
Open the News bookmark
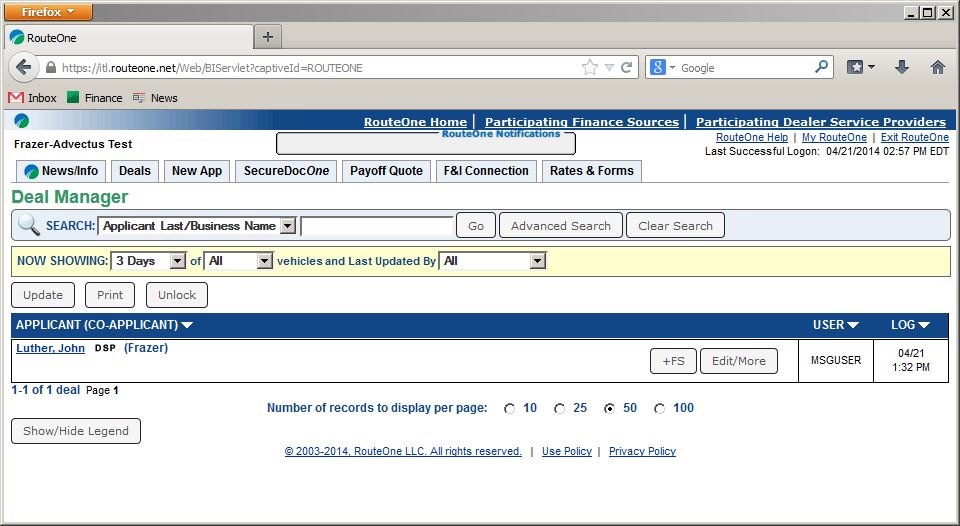156,98
